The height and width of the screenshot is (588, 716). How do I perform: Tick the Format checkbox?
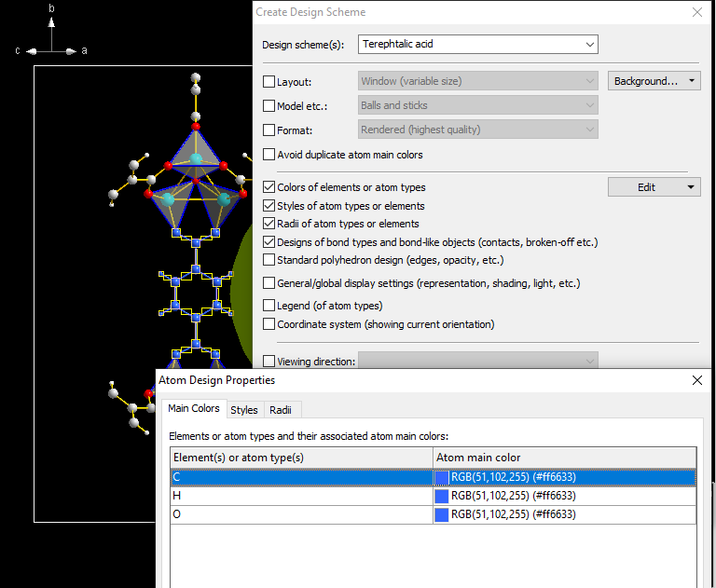[269, 130]
